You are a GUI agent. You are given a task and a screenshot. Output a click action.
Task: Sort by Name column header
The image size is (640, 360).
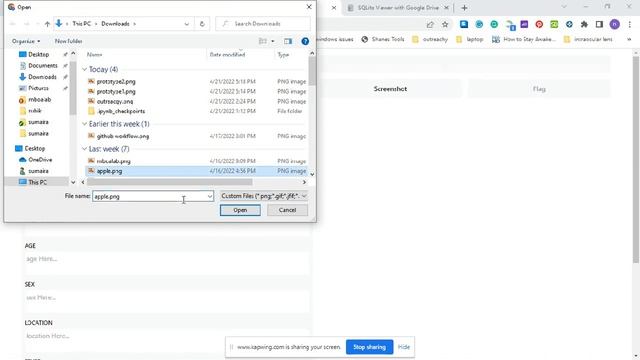click(94, 55)
